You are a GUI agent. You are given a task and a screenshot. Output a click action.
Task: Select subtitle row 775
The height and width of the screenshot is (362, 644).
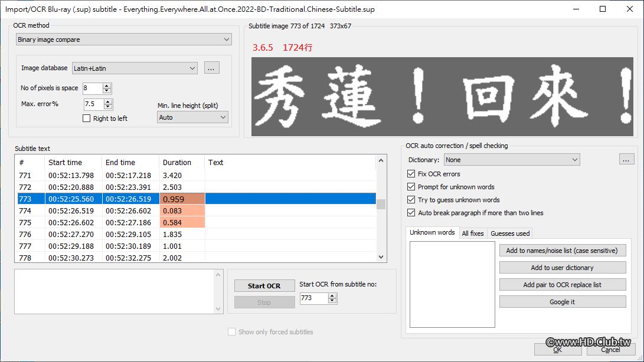(x=197, y=222)
